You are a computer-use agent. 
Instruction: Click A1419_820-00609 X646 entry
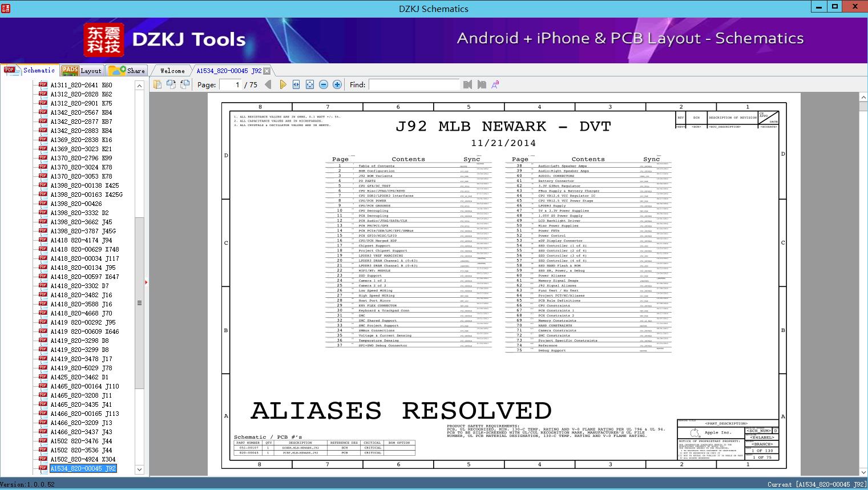coord(84,331)
